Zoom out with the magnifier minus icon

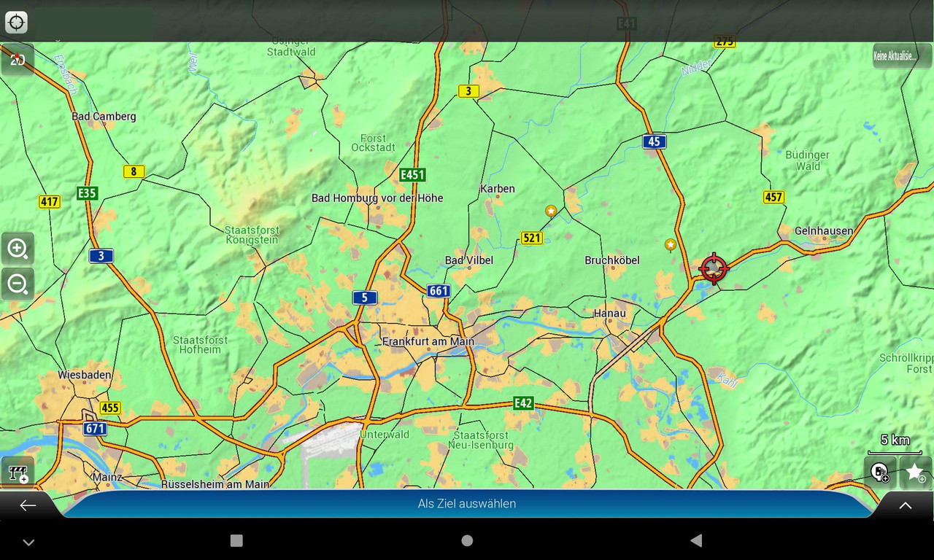[18, 284]
